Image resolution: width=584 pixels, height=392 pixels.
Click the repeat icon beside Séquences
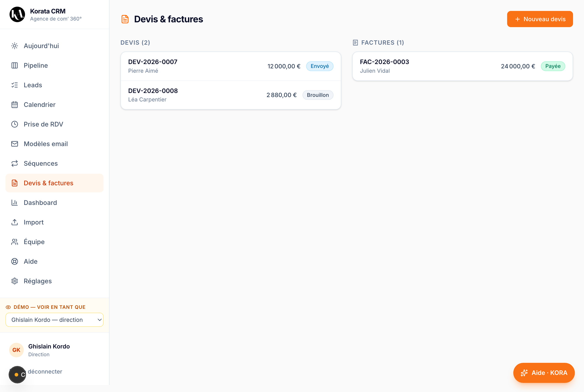[x=15, y=163]
